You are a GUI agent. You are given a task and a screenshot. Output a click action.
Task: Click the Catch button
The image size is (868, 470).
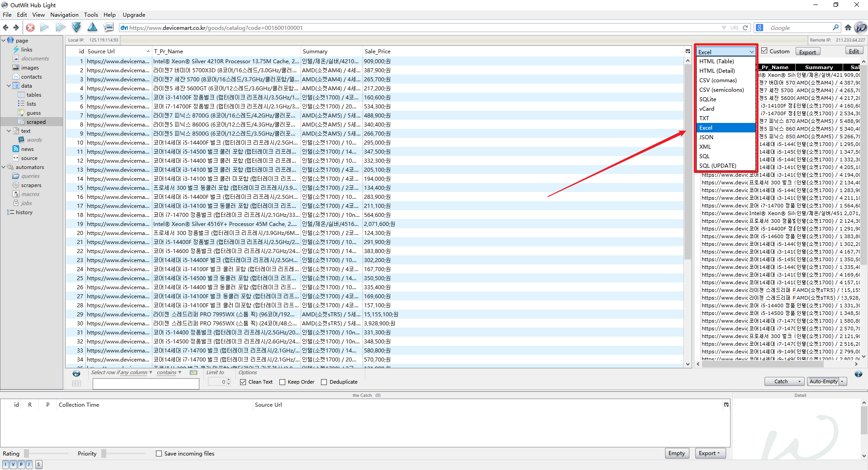[x=781, y=381]
